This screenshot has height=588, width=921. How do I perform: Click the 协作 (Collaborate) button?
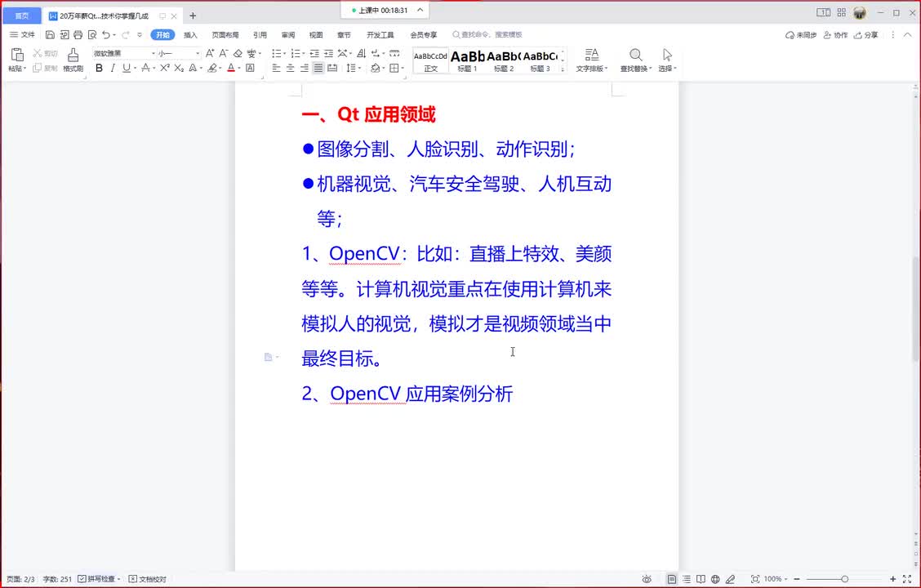836,34
